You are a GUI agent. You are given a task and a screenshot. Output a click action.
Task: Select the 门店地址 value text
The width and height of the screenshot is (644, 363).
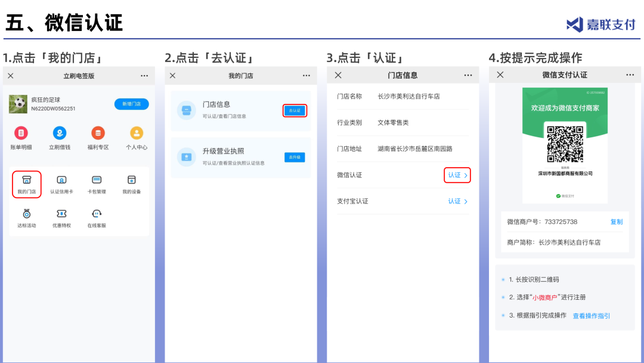415,149
